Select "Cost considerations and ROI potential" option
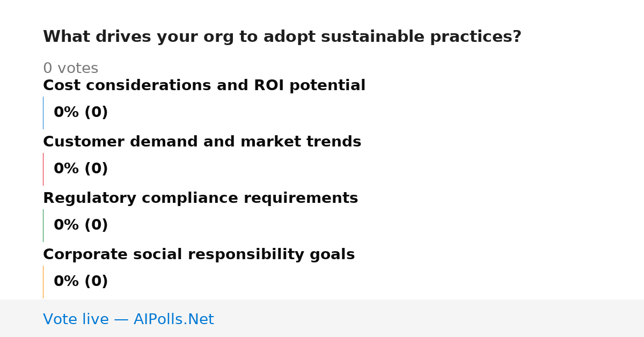This screenshot has height=337, width=644. 204,86
